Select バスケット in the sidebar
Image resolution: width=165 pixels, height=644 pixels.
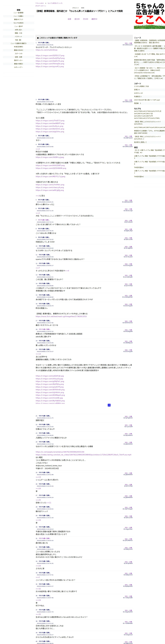tap(18, 36)
